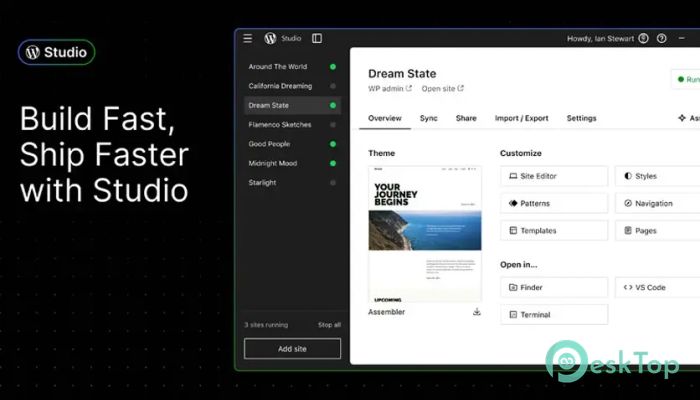Click the Site Editor laptop icon
700x400 pixels.
pyautogui.click(x=513, y=176)
